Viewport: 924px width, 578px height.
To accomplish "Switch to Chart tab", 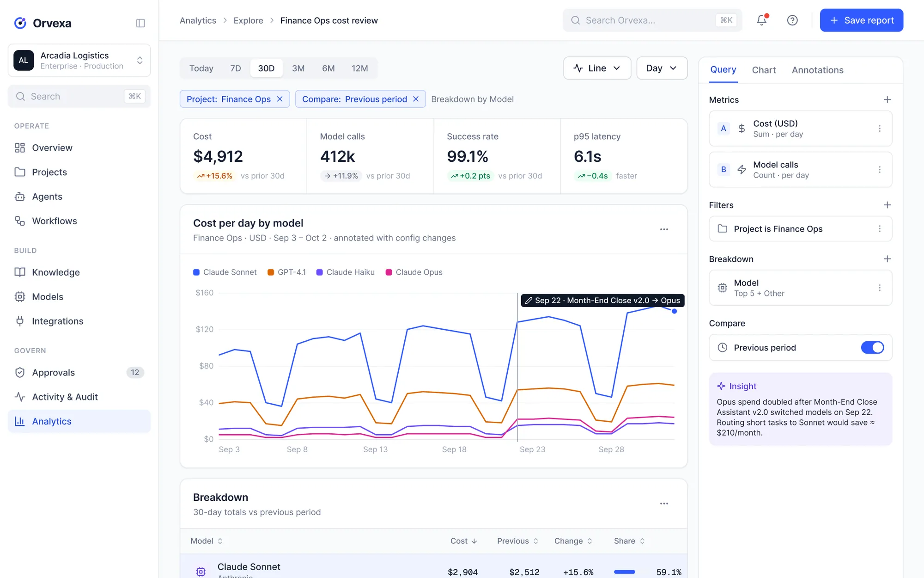I will tap(764, 70).
